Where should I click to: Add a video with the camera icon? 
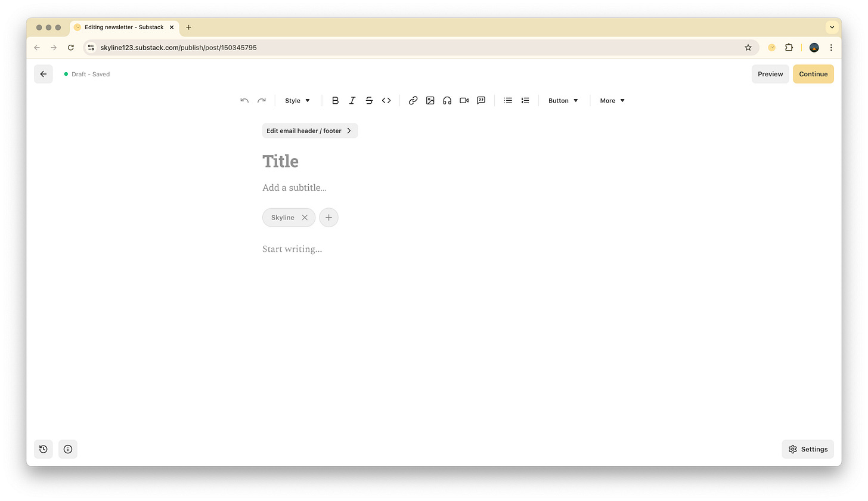point(464,101)
